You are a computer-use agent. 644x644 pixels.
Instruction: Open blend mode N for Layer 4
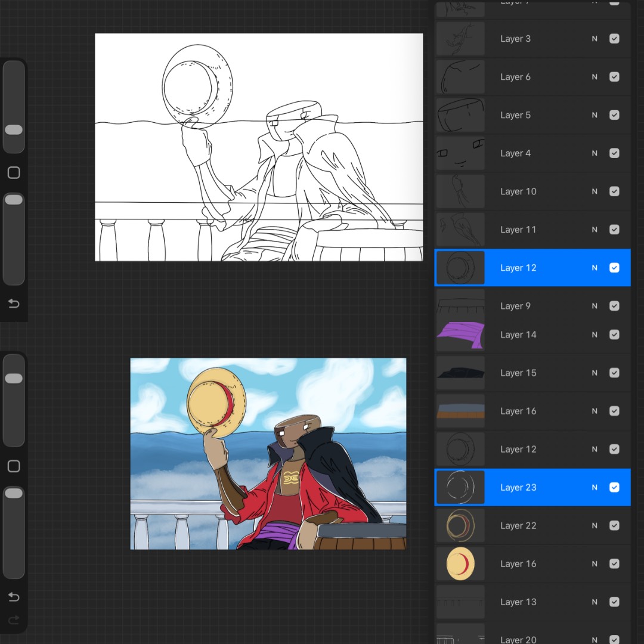point(595,153)
